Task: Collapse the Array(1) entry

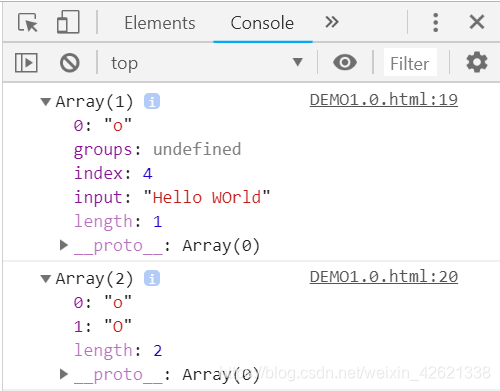Action: point(45,101)
